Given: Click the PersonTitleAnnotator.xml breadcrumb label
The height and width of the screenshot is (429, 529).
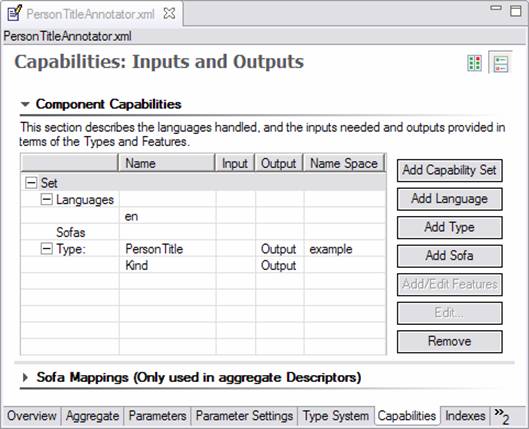Looking at the screenshot, I should point(67,36).
